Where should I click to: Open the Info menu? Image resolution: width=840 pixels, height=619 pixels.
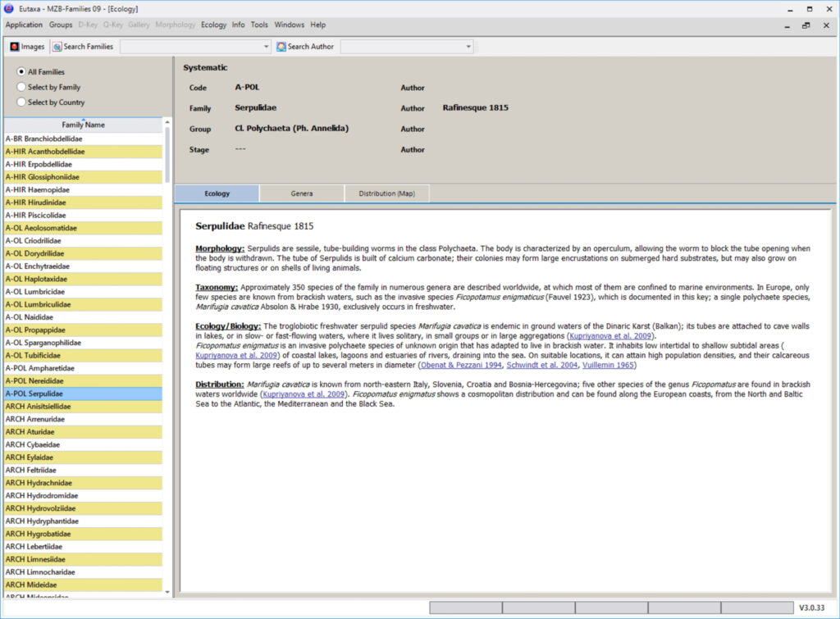coord(239,25)
